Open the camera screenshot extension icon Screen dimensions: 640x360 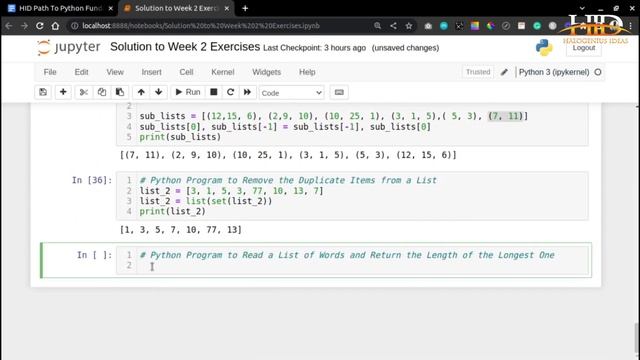(x=428, y=26)
